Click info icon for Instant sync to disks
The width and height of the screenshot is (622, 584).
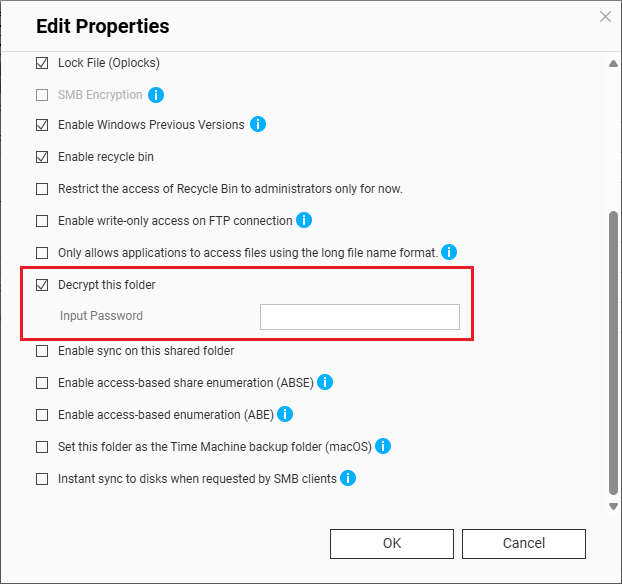point(348,478)
